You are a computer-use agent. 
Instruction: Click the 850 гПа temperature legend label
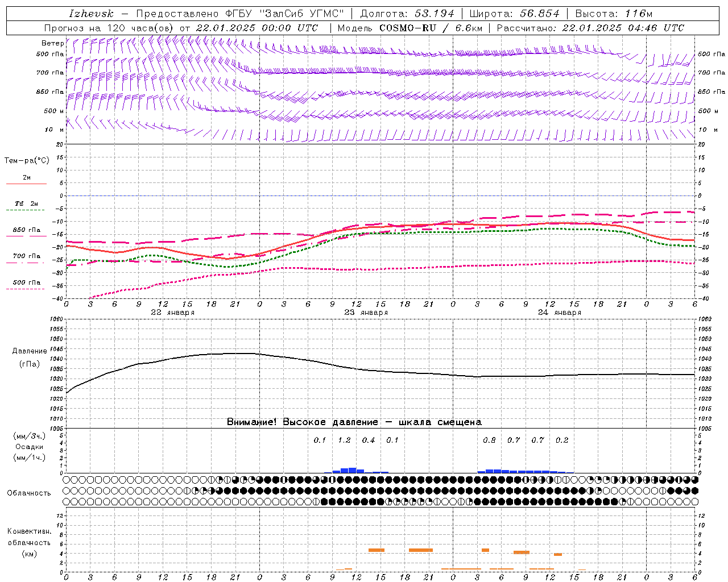(x=27, y=230)
